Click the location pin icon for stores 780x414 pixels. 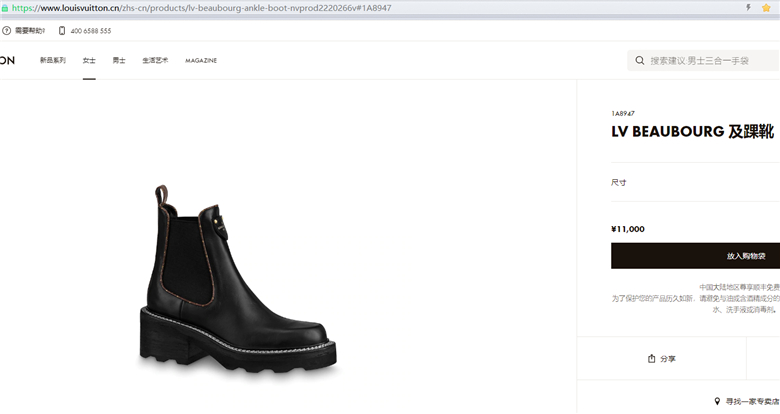(717, 401)
